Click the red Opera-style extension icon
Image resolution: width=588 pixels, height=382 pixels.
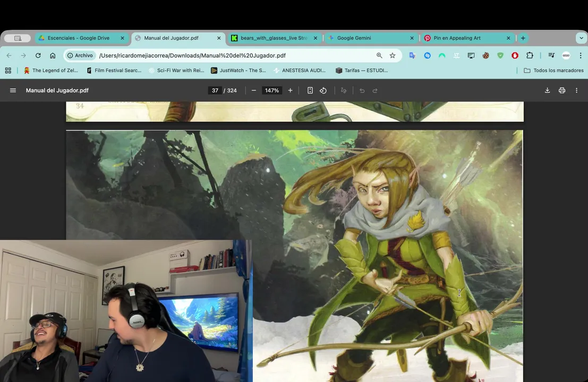coord(515,55)
